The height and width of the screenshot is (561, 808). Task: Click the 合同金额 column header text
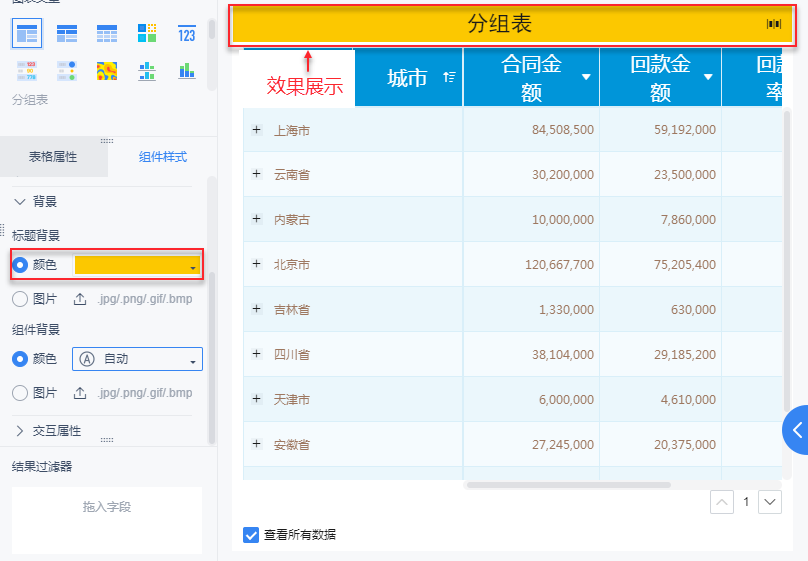tap(531, 78)
